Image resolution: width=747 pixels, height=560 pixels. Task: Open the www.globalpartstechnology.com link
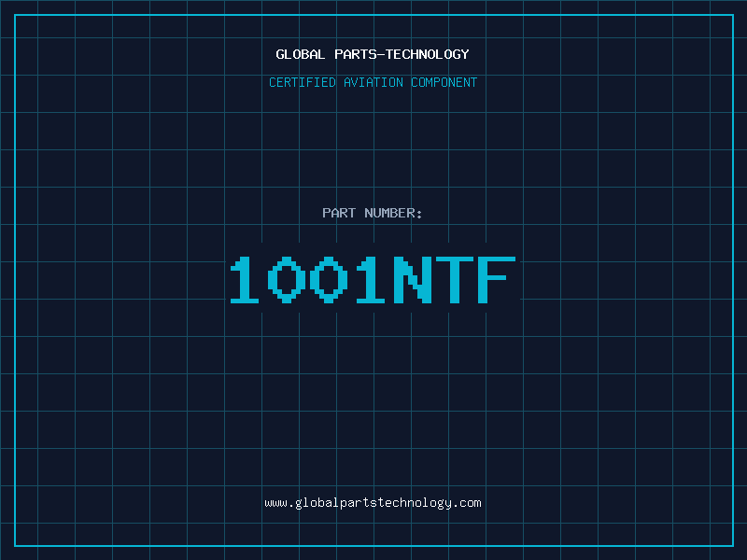[373, 503]
